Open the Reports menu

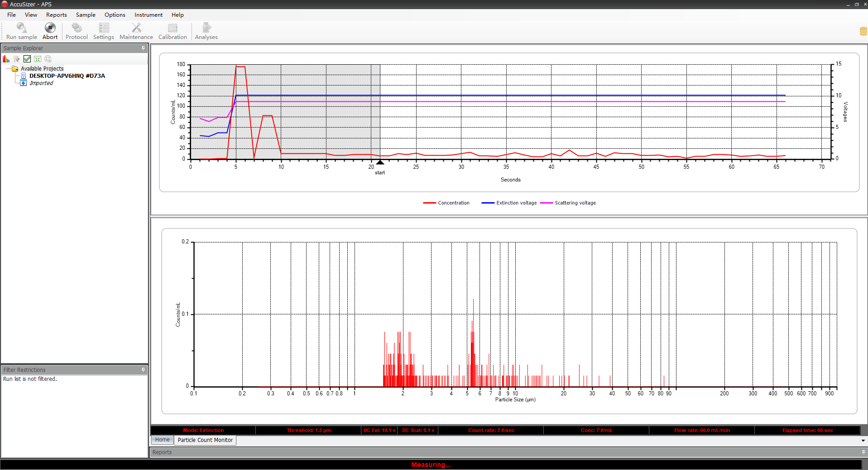[57, 14]
